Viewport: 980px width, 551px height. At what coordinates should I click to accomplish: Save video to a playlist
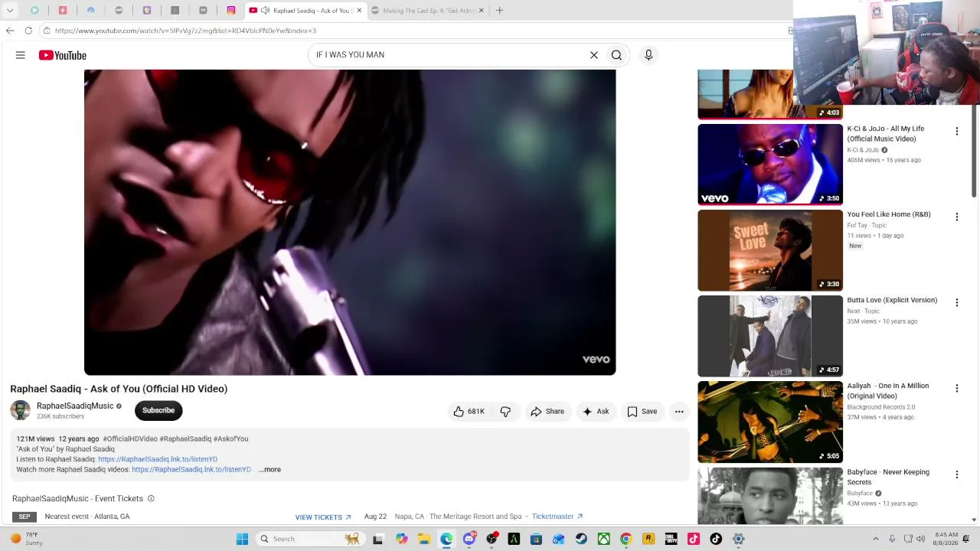[642, 412]
